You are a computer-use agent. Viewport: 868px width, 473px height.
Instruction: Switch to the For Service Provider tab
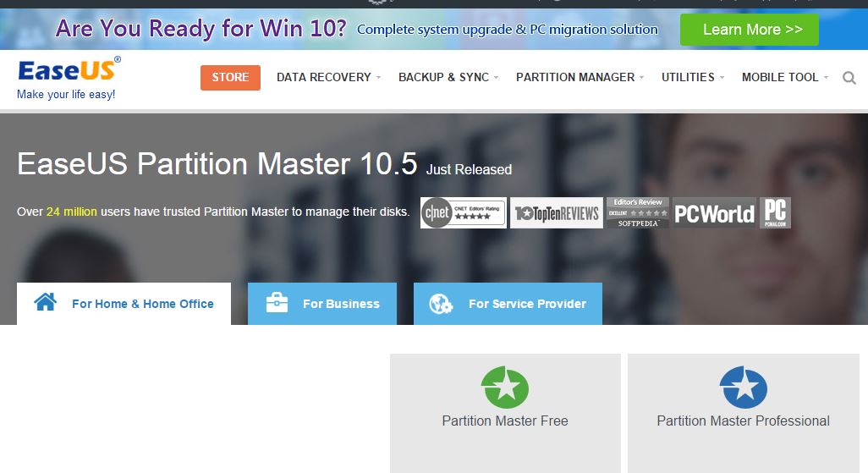click(508, 304)
